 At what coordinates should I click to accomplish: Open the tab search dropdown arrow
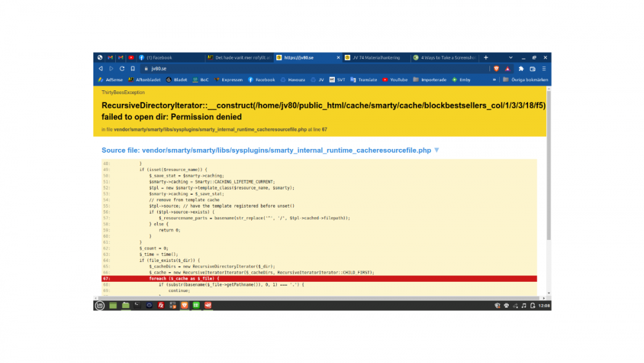[x=511, y=57]
